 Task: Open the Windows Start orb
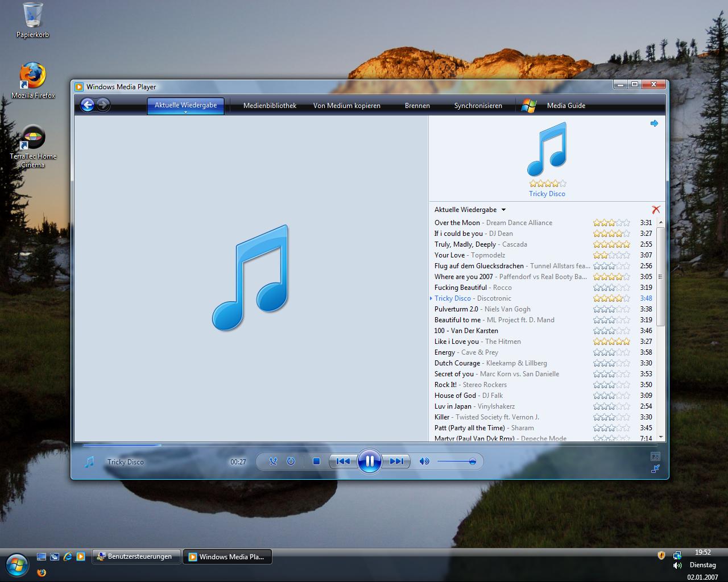click(x=16, y=564)
